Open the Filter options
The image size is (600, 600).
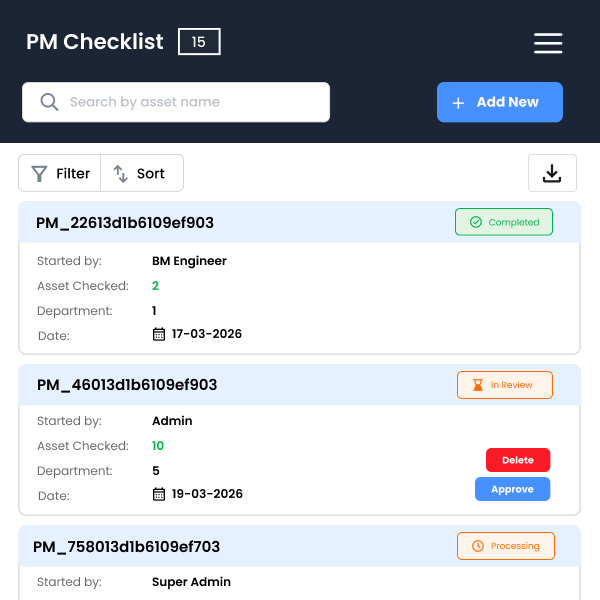[x=60, y=173]
